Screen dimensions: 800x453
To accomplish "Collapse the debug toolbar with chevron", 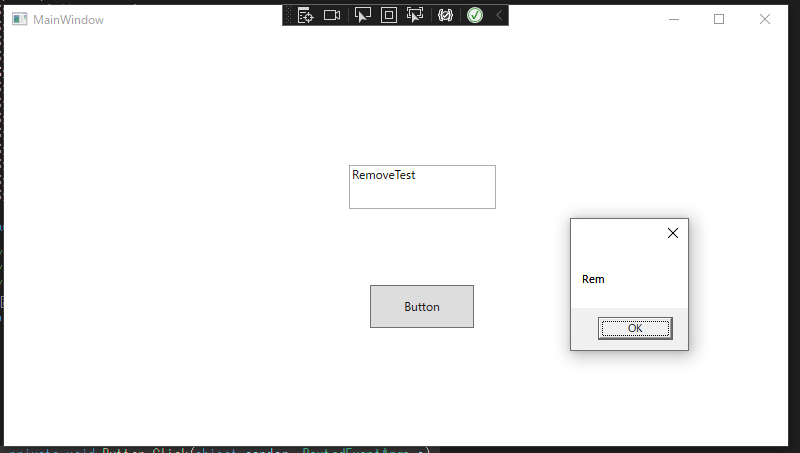I will (499, 16).
